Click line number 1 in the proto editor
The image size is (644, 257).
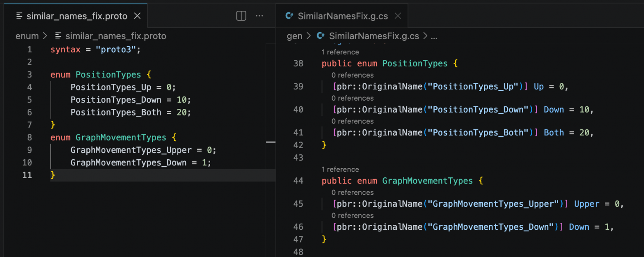29,50
